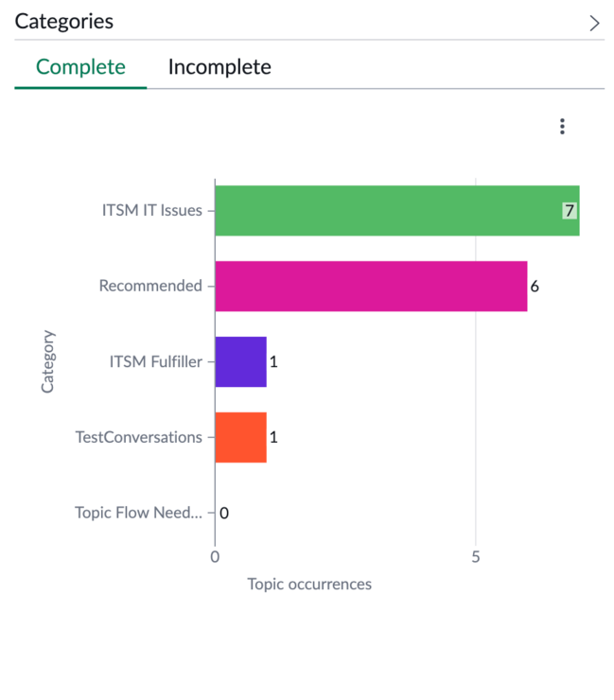Click the Categories heading
614x700 pixels.
63,21
